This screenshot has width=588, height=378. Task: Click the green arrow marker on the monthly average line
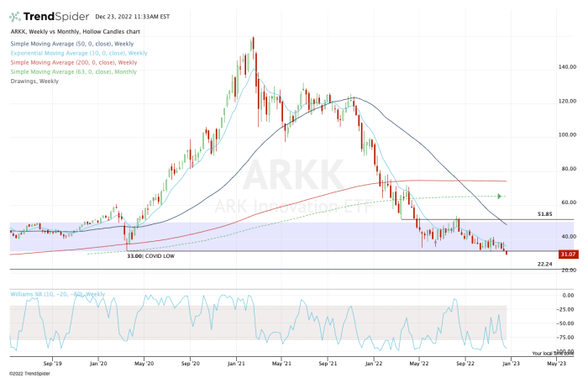501,197
